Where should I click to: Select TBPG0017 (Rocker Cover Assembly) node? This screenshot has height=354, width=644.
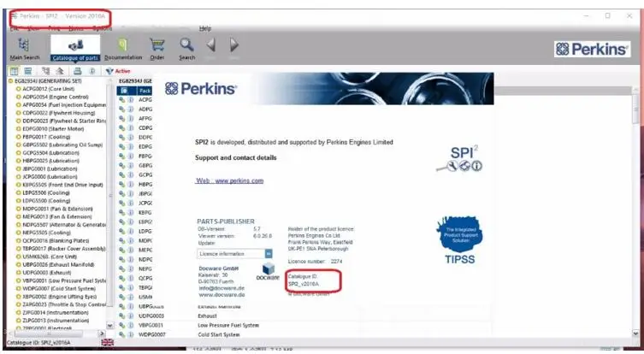click(x=63, y=249)
